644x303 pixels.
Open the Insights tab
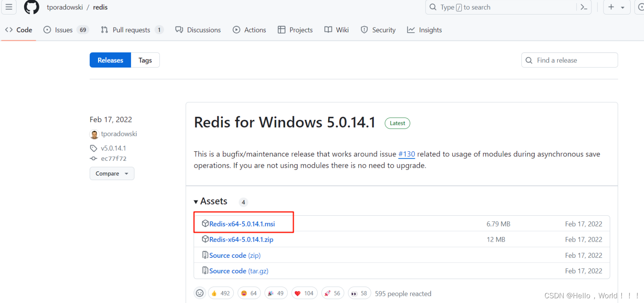click(x=424, y=30)
